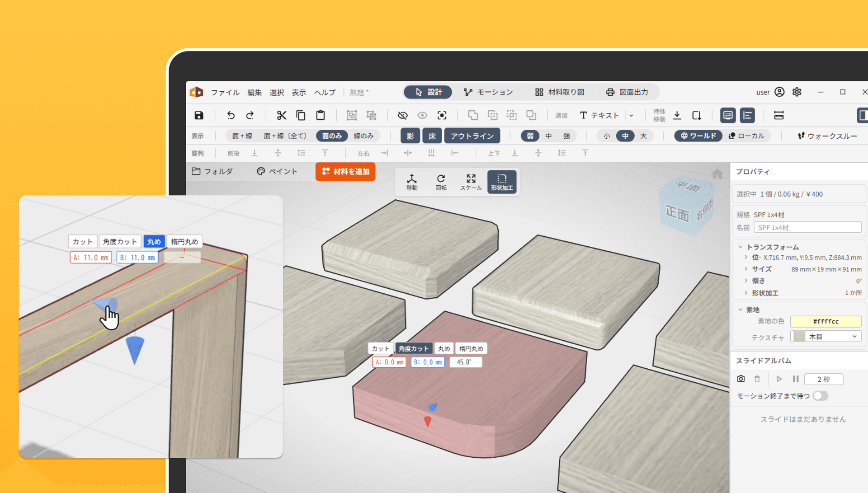This screenshot has width=868, height=493.
Task: Expand the 傾き tilt row
Action: pyautogui.click(x=746, y=281)
